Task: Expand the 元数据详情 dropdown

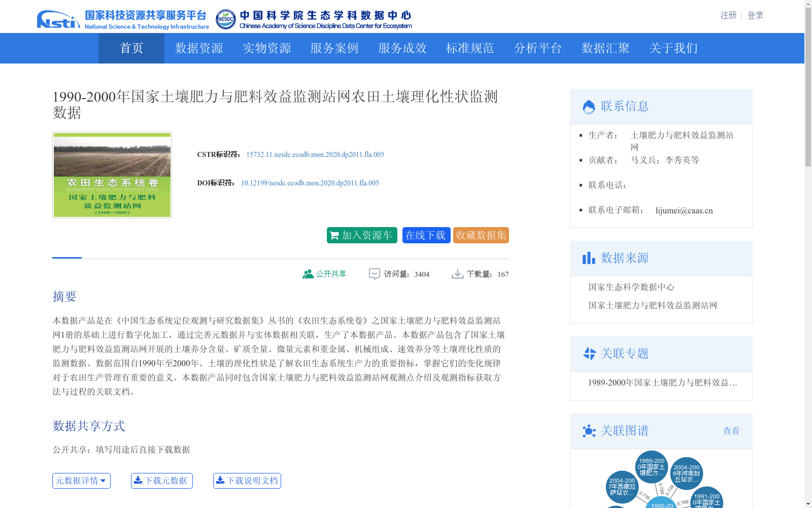Action: [81, 481]
